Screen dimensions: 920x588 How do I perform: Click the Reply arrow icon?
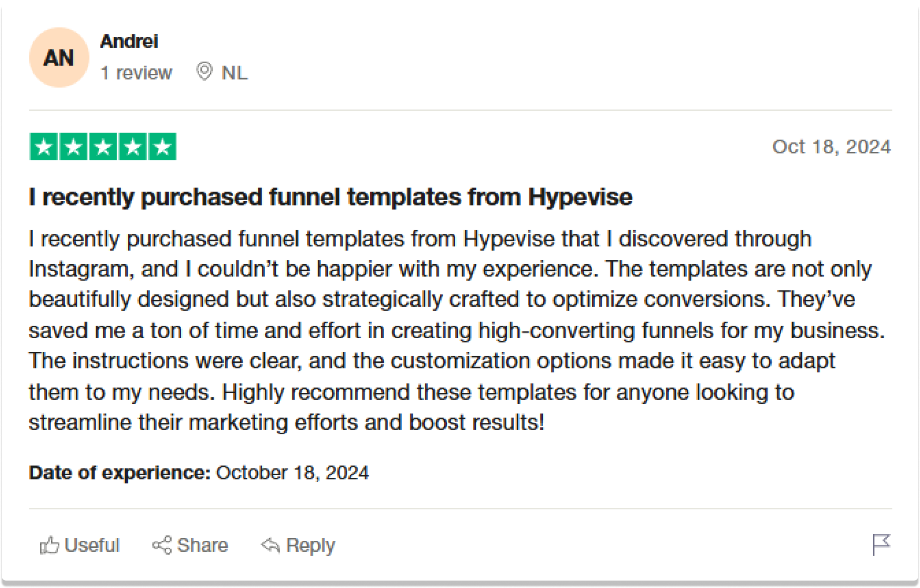click(270, 545)
